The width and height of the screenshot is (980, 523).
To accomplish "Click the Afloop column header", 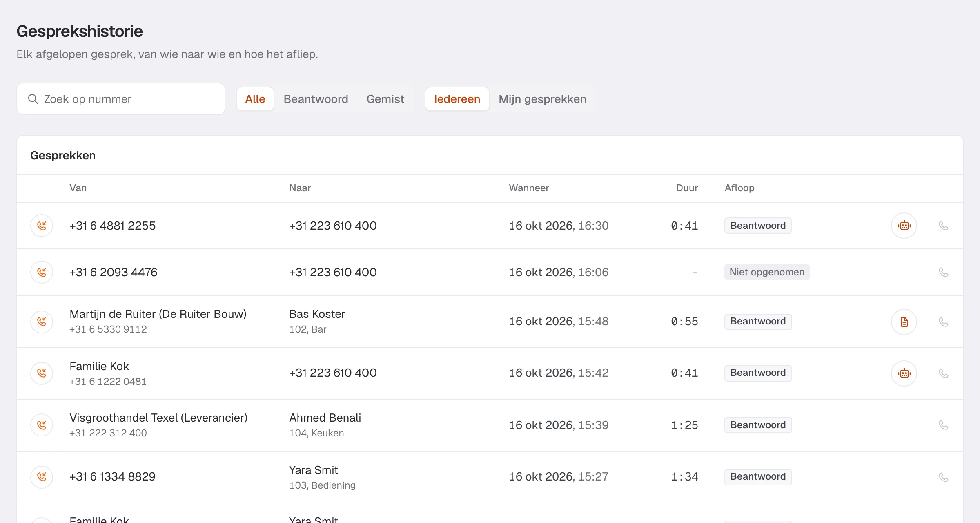I will tap(739, 188).
